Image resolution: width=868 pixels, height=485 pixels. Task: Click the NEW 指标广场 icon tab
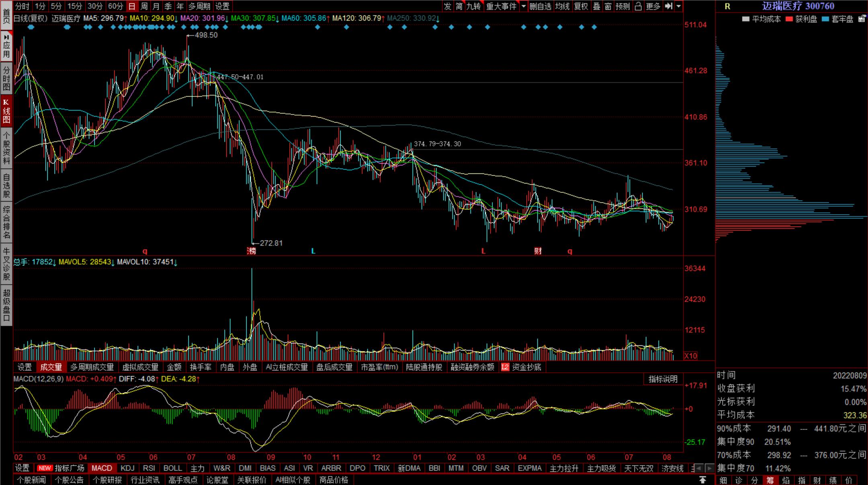point(61,468)
